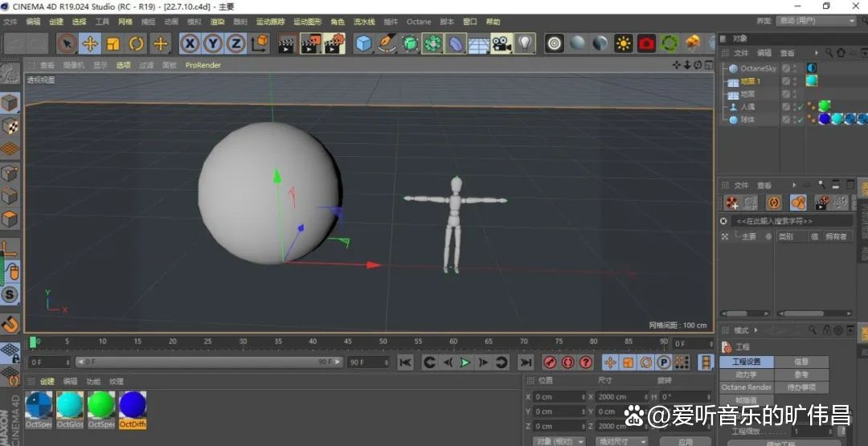Open the Octane menu
868x446 pixels.
point(419,23)
